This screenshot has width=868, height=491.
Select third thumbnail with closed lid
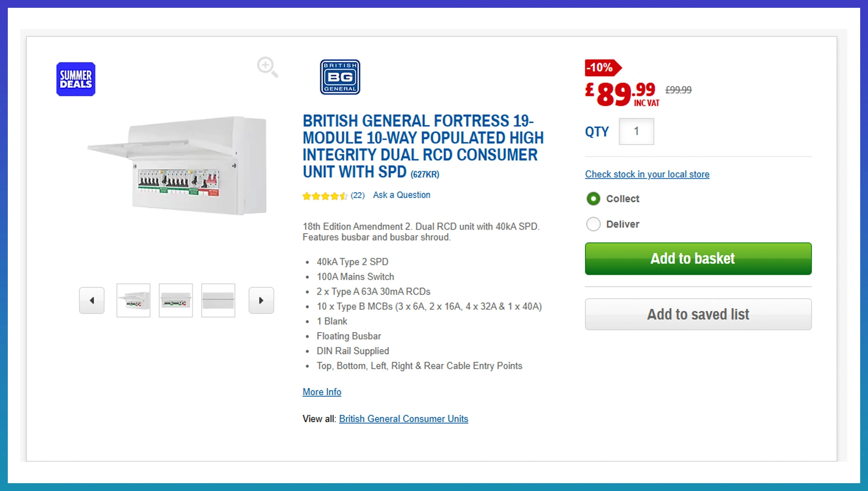(x=218, y=300)
